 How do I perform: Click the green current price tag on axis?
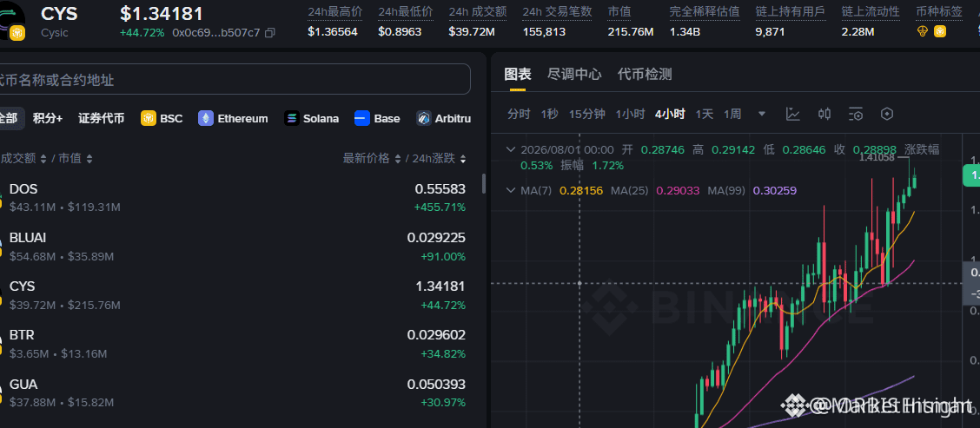(x=970, y=175)
